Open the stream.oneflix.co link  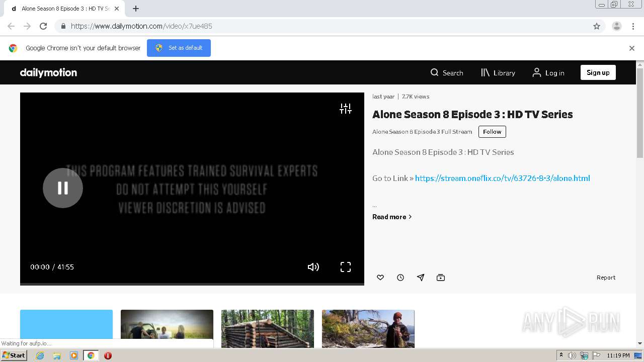click(503, 178)
